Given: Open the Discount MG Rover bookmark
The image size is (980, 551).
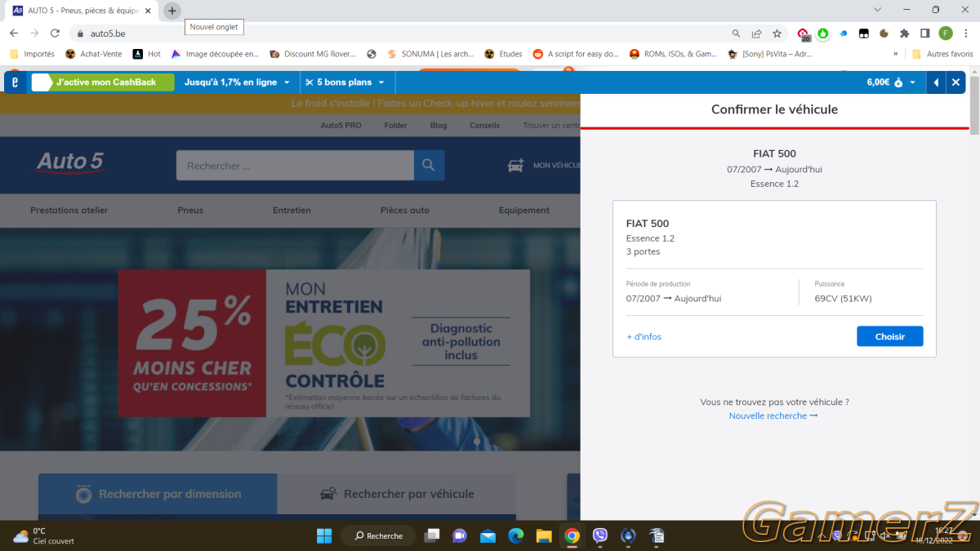Looking at the screenshot, I should pyautogui.click(x=313, y=54).
